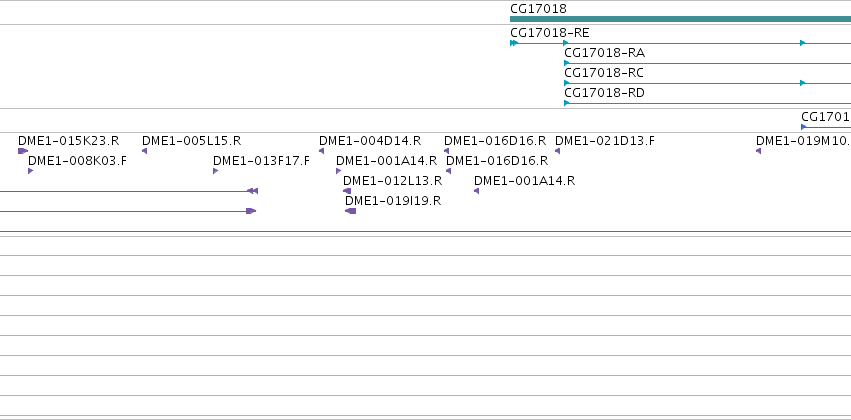Screen dimensions: 851x420
Task: Select the DME1-005L15.R EST label
Action: click(192, 141)
